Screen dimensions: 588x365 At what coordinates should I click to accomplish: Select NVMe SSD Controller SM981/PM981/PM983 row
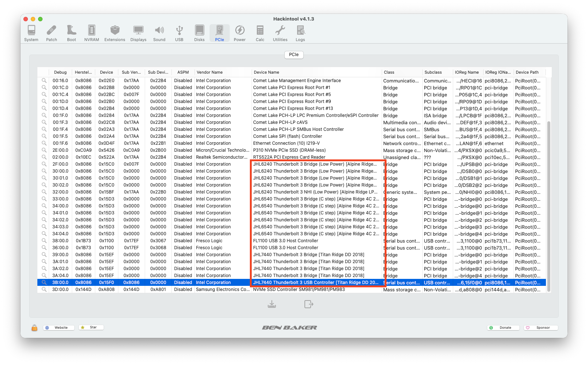292,290
